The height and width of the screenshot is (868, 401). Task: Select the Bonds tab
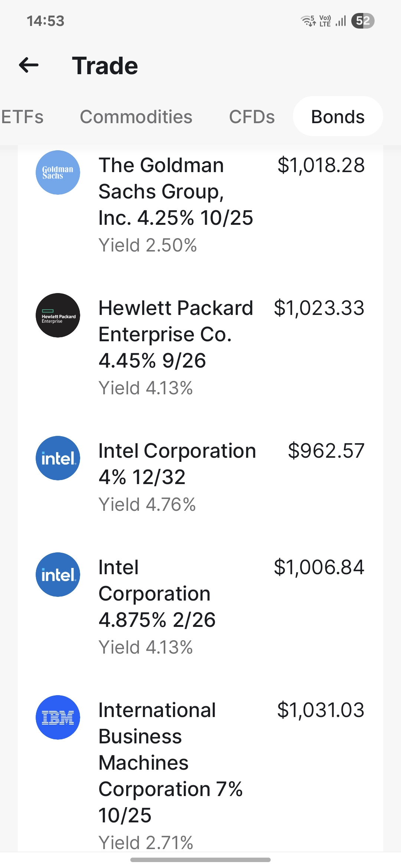338,116
